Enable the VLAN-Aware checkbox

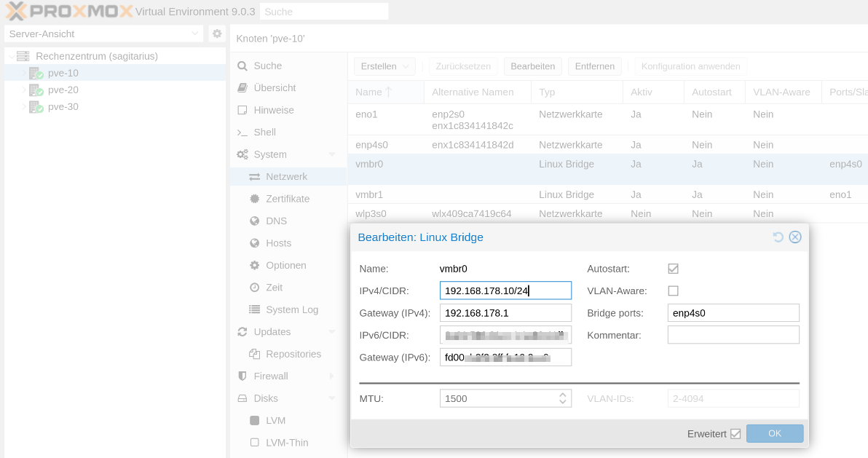pyautogui.click(x=673, y=291)
